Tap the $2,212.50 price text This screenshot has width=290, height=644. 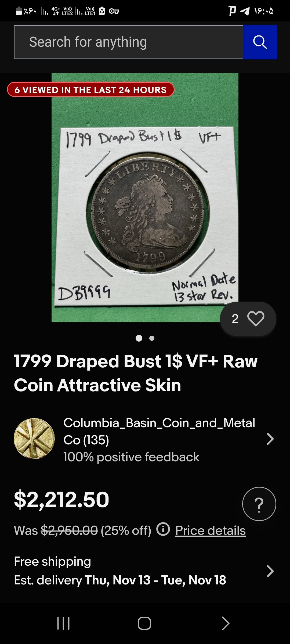[61, 500]
